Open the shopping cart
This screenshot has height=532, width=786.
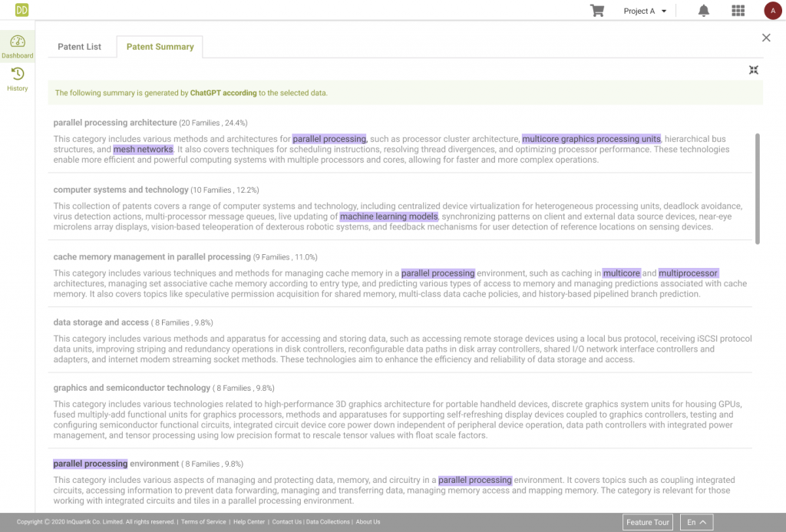pyautogui.click(x=596, y=11)
